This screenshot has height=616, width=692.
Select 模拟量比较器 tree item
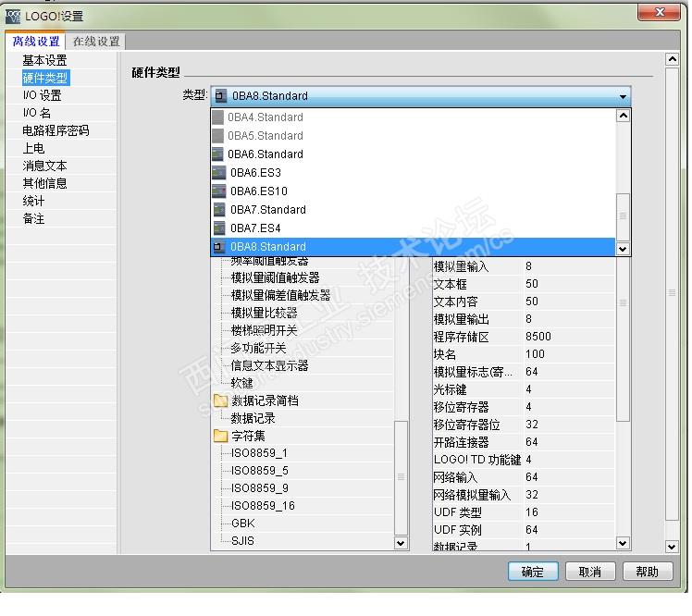(x=265, y=314)
